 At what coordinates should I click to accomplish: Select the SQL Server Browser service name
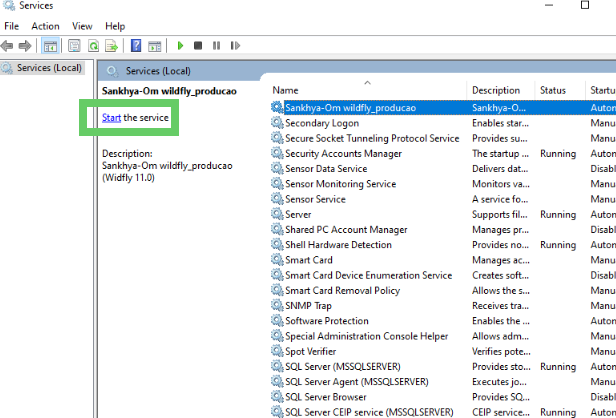(326, 397)
